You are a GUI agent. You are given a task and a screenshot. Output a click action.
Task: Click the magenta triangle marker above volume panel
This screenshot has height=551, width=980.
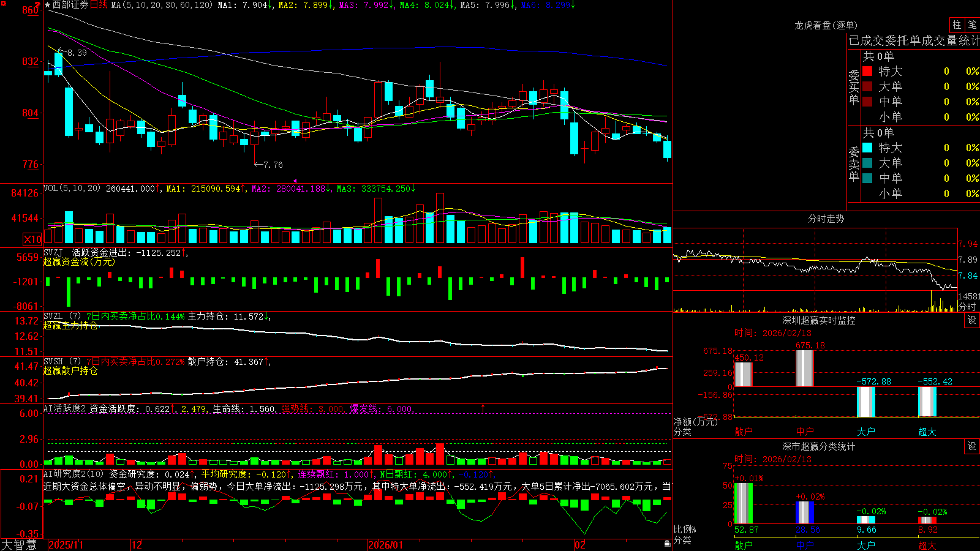295,181
